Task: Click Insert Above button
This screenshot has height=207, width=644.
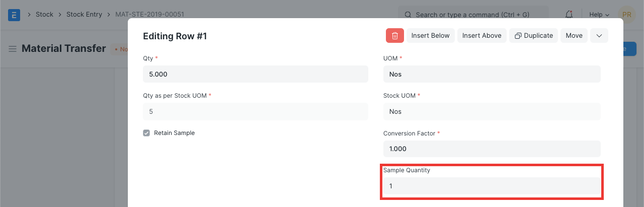Action: (x=481, y=36)
